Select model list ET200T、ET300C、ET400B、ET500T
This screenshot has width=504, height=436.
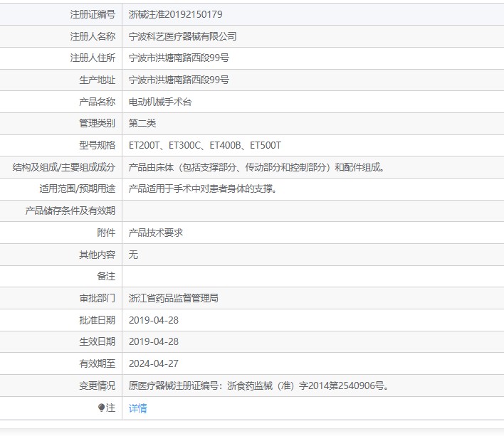click(x=205, y=145)
